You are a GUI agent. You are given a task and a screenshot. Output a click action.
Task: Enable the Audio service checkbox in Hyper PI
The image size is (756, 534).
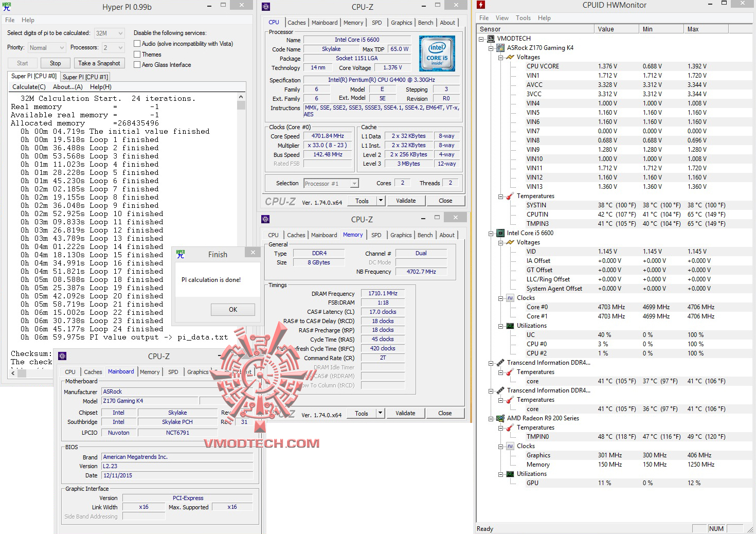coord(137,44)
